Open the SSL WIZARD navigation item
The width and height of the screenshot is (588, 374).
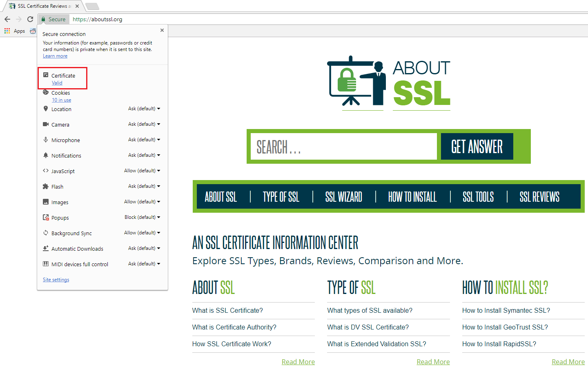(x=344, y=197)
